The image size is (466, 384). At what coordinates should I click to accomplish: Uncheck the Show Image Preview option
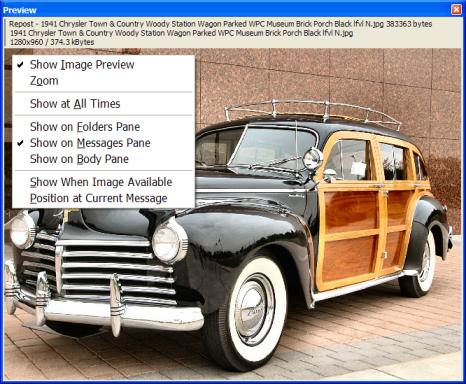103,65
